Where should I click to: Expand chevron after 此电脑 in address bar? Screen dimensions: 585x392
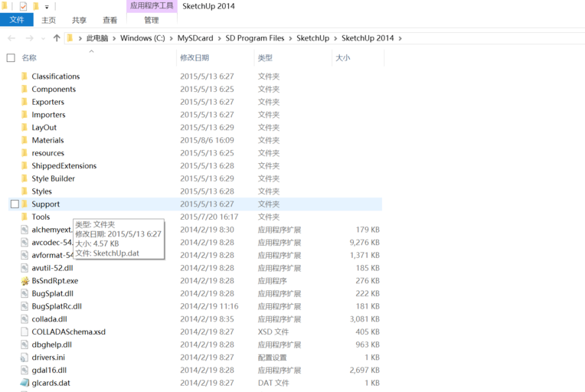114,38
